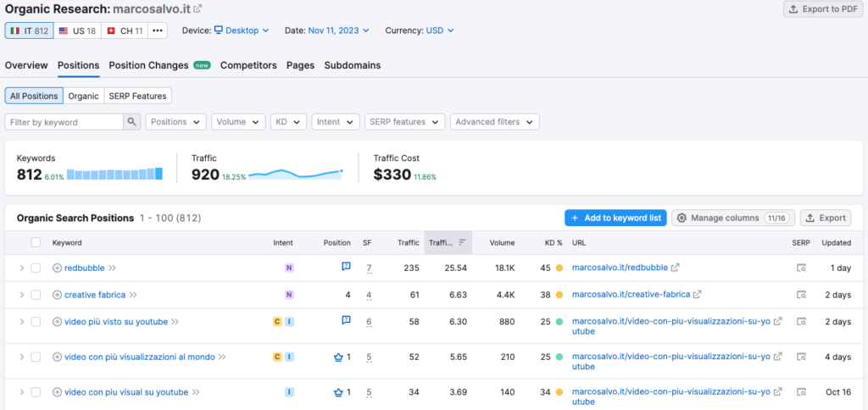Open the Advanced filters dropdown
Screen dimensions: 868x410
tap(495, 122)
